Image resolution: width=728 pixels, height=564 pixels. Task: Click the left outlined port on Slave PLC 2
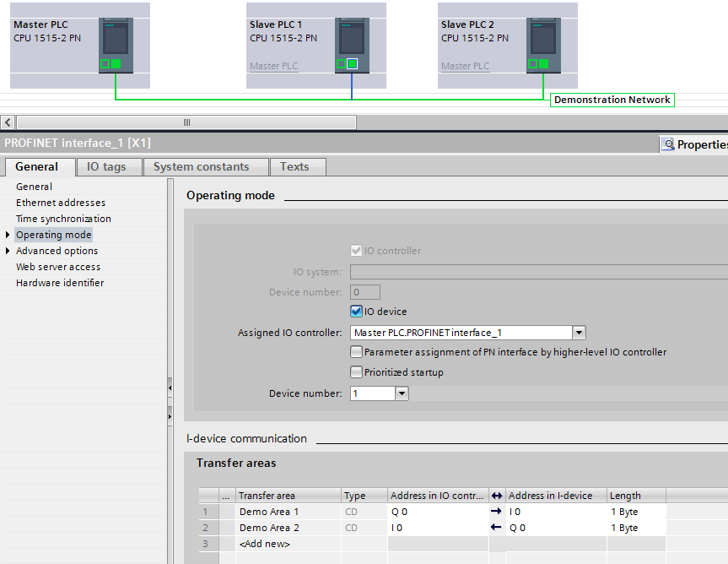(x=532, y=63)
